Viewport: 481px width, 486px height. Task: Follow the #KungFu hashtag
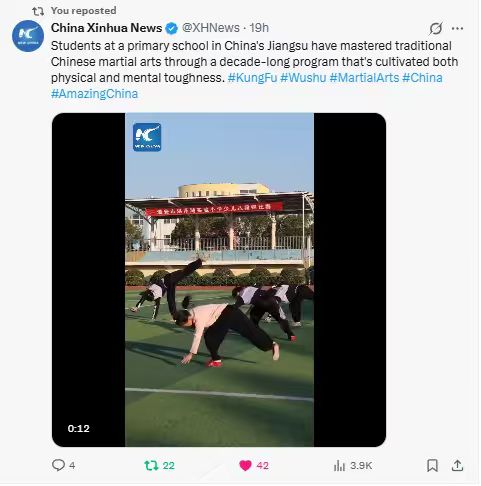(x=252, y=78)
